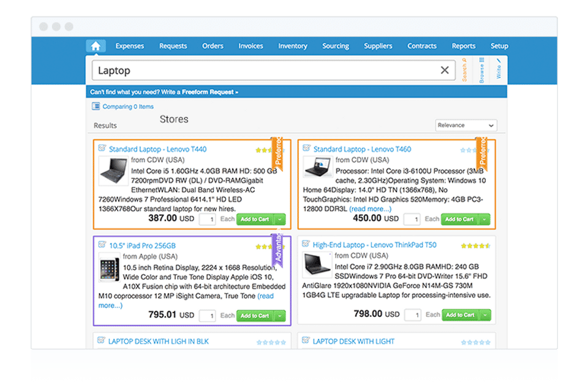The width and height of the screenshot is (588, 391).
Task: Open the Setup menu
Action: [x=499, y=46]
